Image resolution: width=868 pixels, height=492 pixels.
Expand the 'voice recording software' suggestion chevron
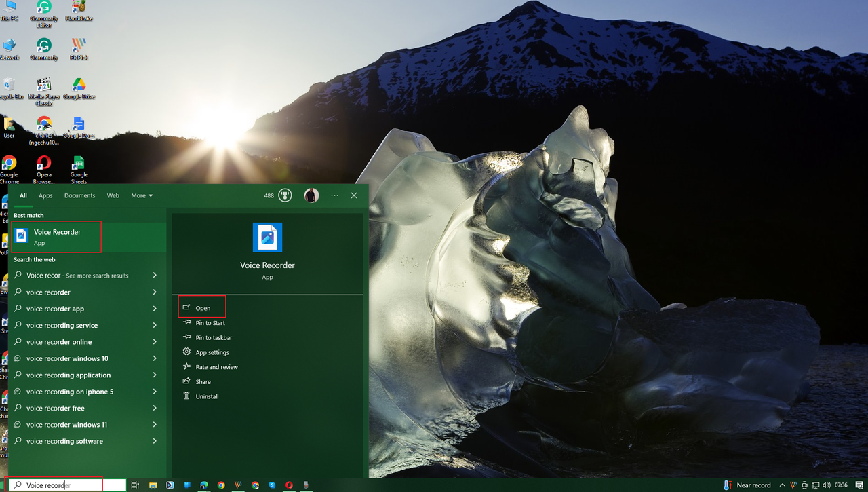(x=156, y=441)
